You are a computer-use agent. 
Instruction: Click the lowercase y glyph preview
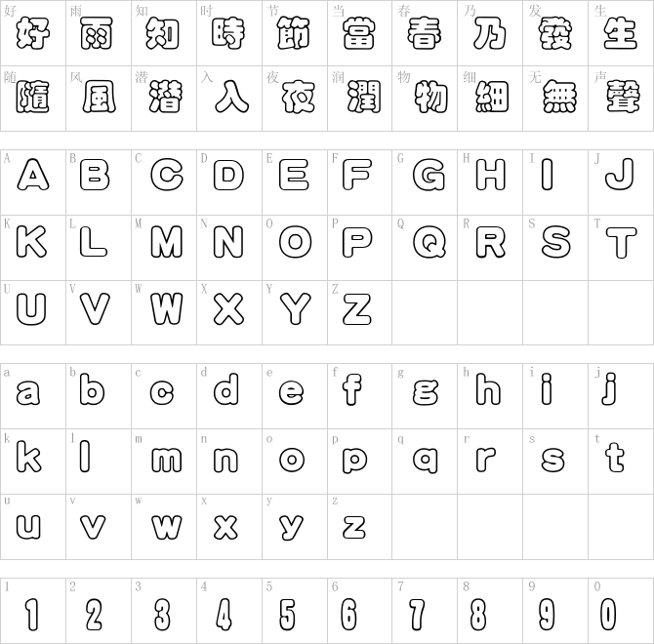pyautogui.click(x=291, y=527)
